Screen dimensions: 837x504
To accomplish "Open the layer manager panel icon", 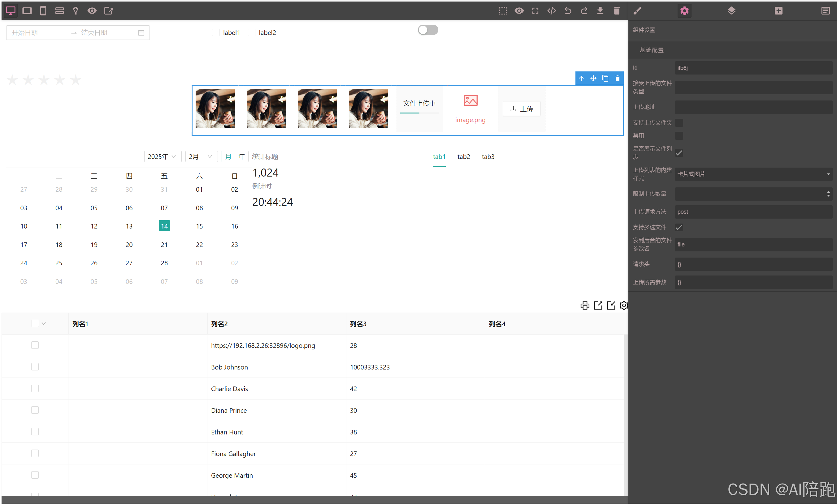I will [x=731, y=11].
